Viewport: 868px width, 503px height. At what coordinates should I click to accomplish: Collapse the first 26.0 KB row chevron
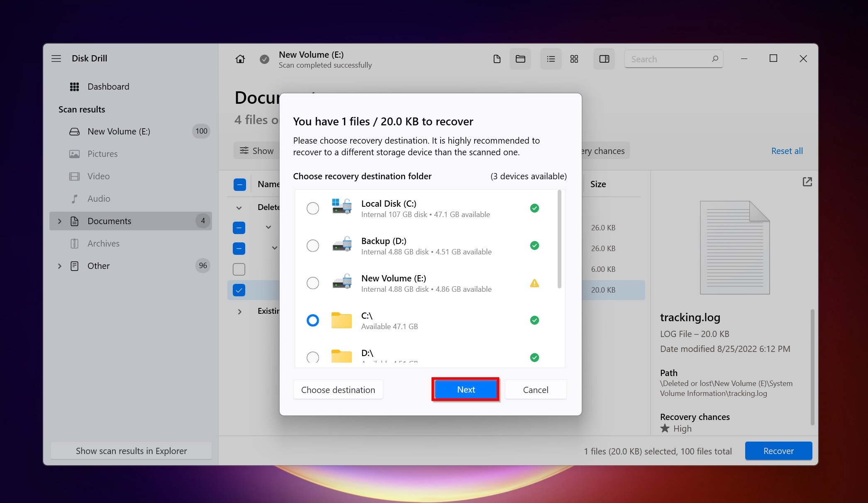point(268,227)
